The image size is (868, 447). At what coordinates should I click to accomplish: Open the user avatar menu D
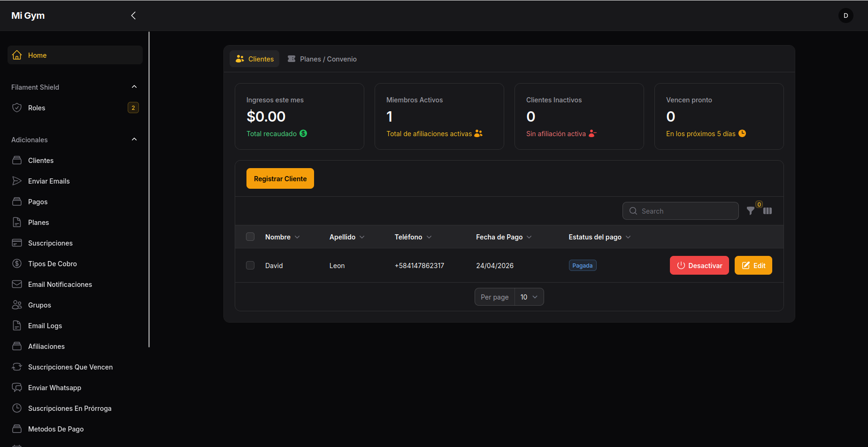[x=845, y=15]
